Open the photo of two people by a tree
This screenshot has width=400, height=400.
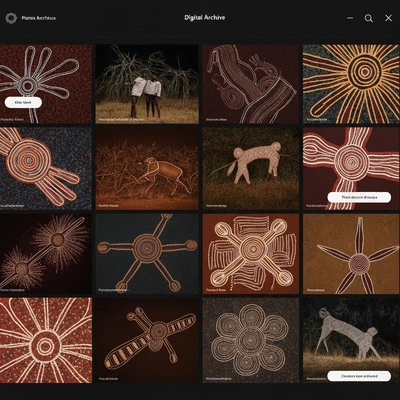coord(147,84)
